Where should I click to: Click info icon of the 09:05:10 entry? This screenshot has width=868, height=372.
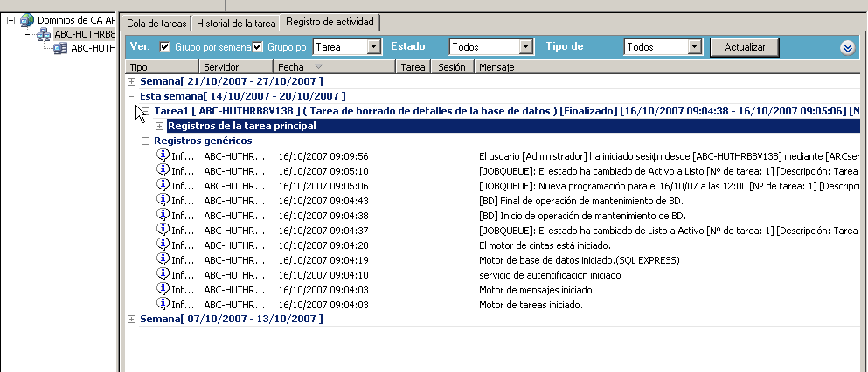(163, 169)
